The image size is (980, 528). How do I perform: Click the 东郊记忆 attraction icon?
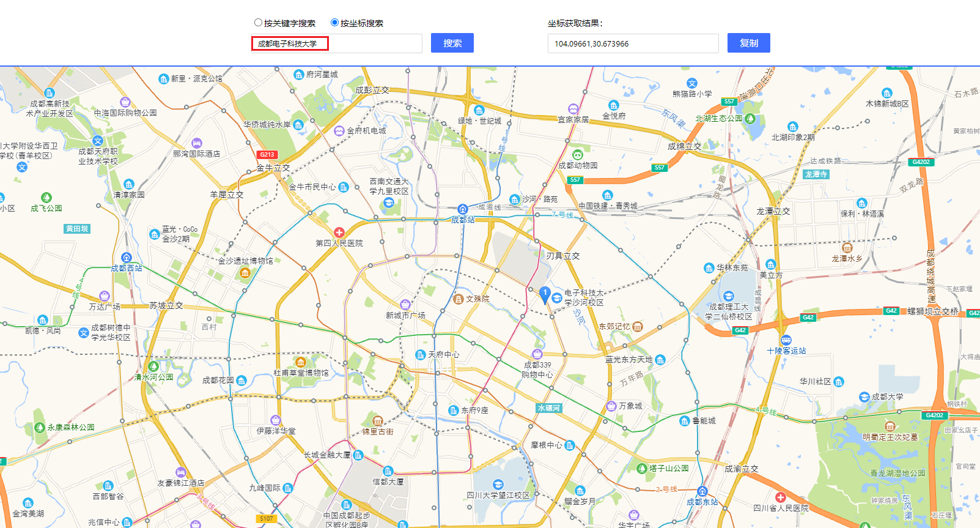pyautogui.click(x=638, y=326)
